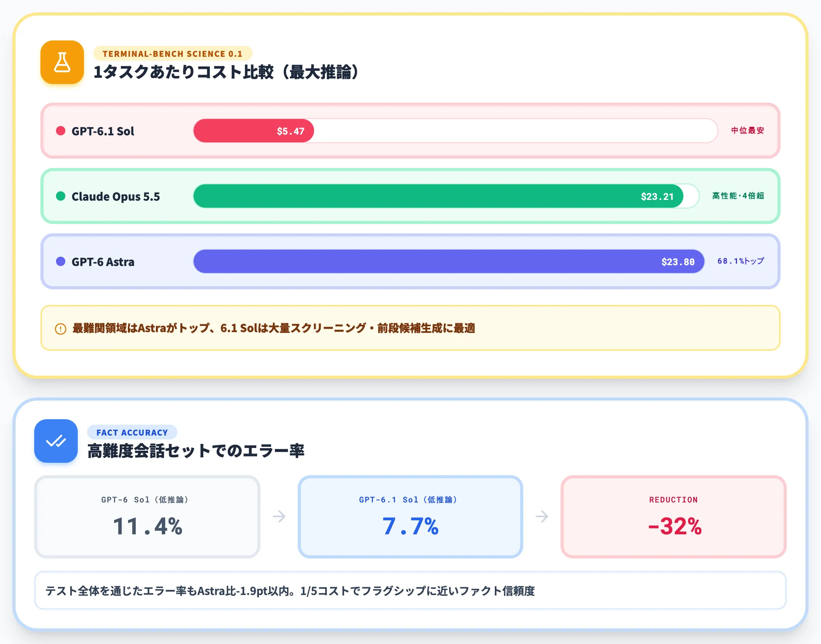Screen dimensions: 821x644
Task: Select the GPT-6.1 Sol row label
Action: (x=103, y=131)
